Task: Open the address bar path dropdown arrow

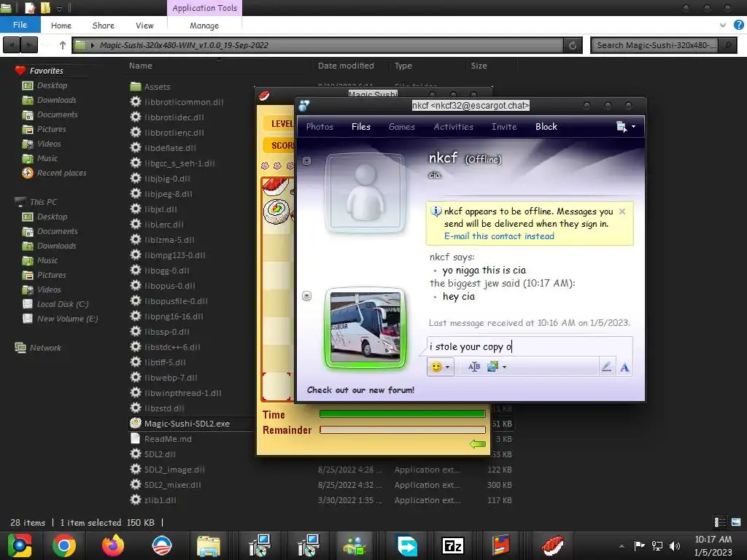Action: pos(93,45)
